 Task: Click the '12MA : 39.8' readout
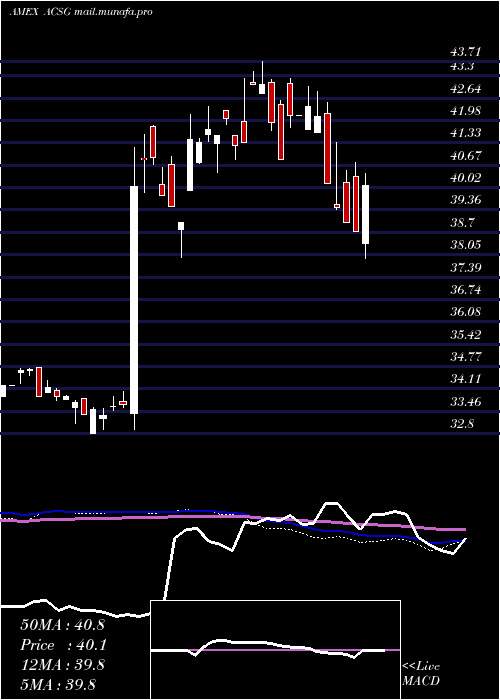pyautogui.click(x=62, y=665)
